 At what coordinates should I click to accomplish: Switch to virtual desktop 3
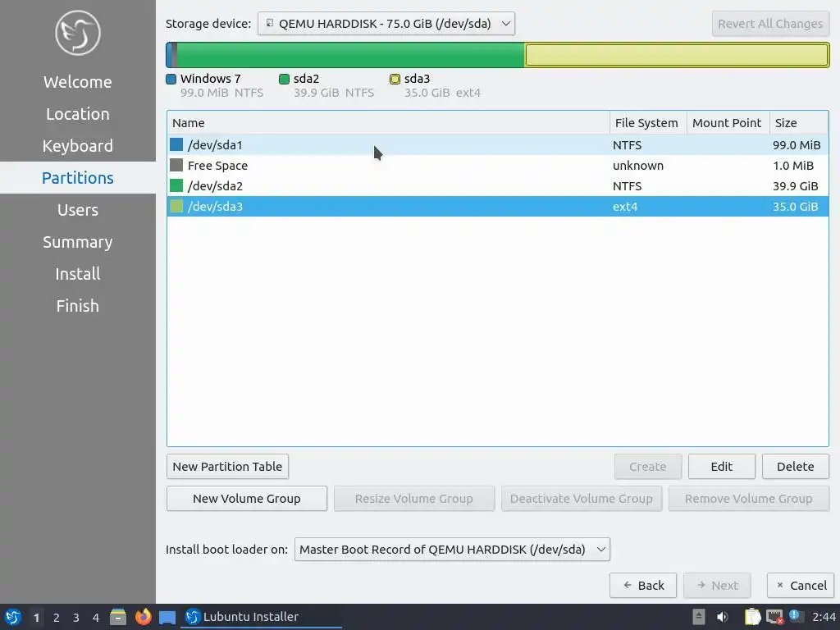coord(76,618)
